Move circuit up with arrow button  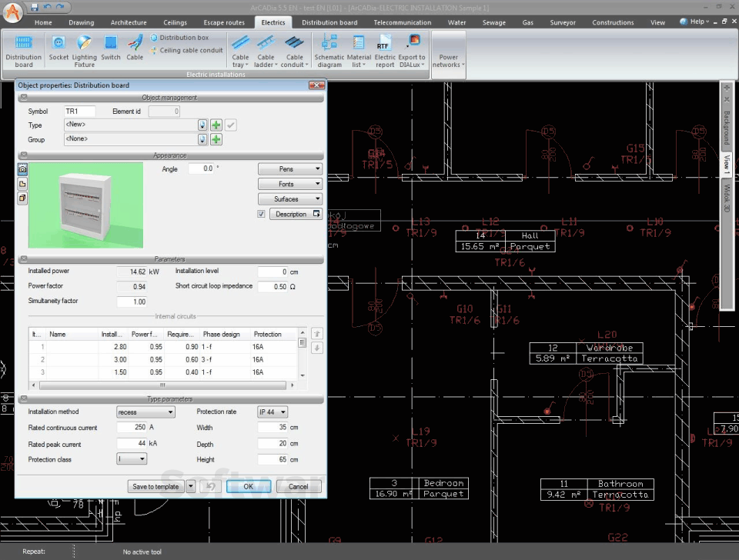click(316, 334)
